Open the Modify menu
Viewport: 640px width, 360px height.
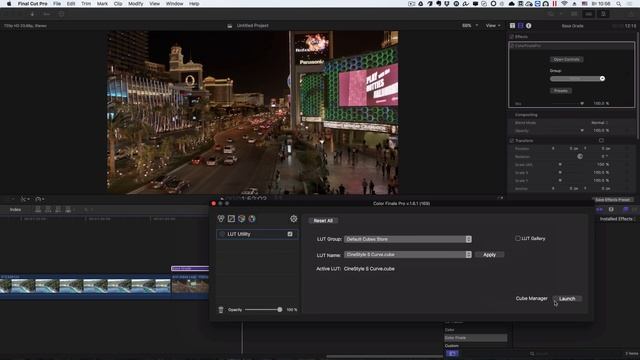[x=136, y=4]
